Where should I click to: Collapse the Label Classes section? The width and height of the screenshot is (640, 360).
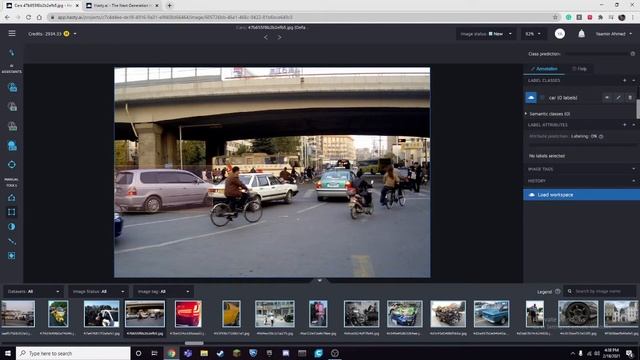click(x=633, y=80)
